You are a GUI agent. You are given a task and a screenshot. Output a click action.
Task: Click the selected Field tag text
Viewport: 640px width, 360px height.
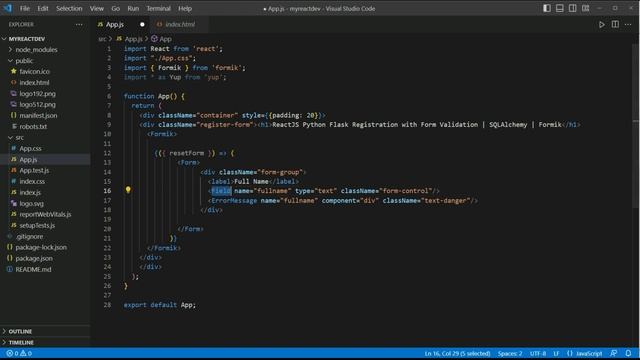pyautogui.click(x=221, y=191)
